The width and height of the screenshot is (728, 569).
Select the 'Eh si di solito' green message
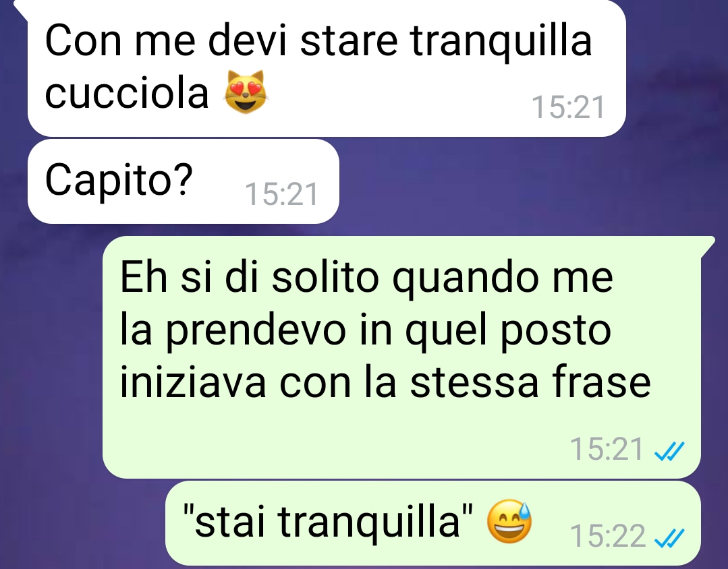coord(401,357)
